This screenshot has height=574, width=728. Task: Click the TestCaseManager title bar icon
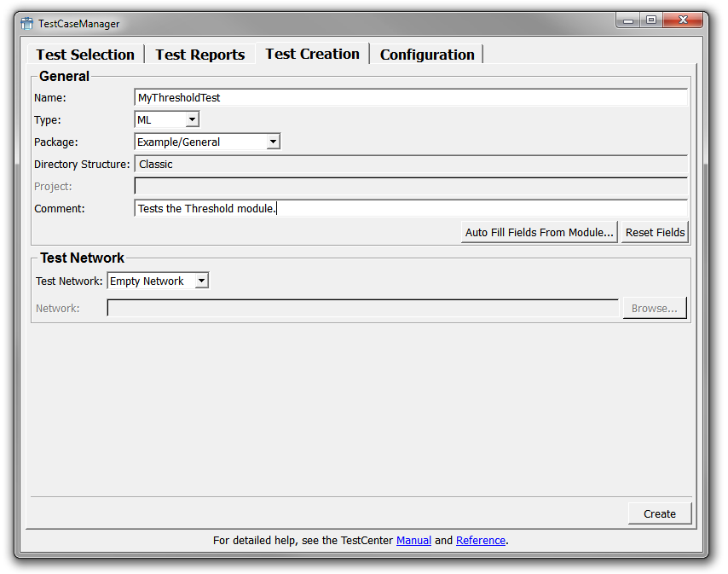point(27,24)
